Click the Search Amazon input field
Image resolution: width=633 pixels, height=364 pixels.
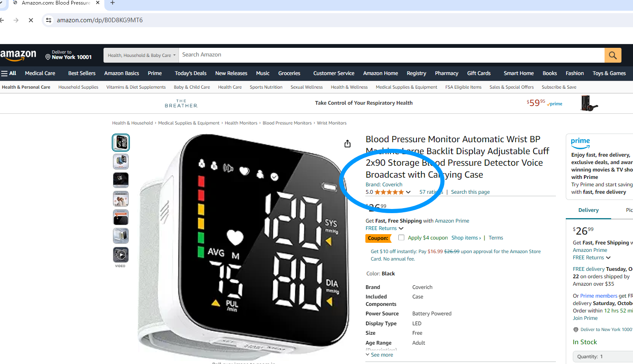tap(392, 55)
